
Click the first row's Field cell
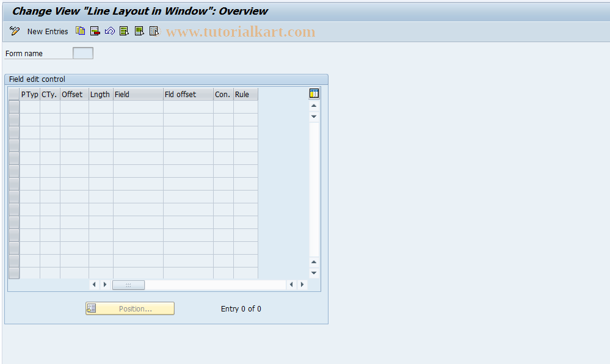138,107
